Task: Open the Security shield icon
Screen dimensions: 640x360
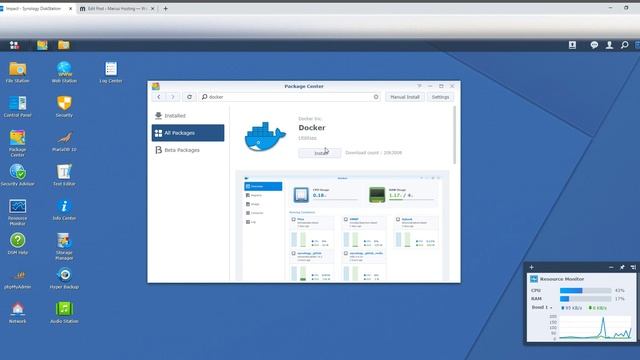Action: coord(64,107)
